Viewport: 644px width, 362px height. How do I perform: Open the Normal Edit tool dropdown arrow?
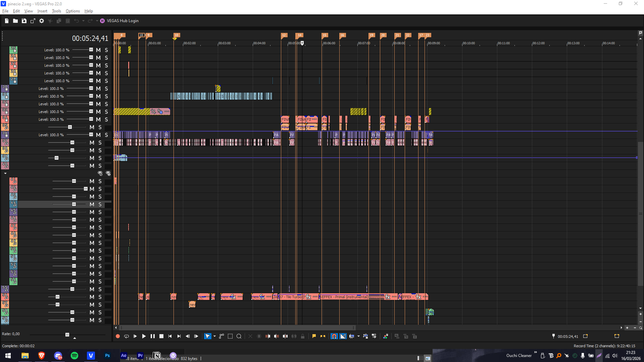(214, 336)
